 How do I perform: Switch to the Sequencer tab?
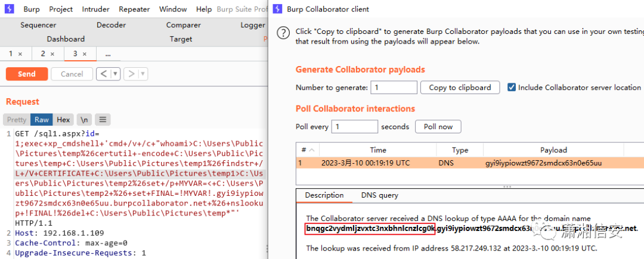click(38, 25)
